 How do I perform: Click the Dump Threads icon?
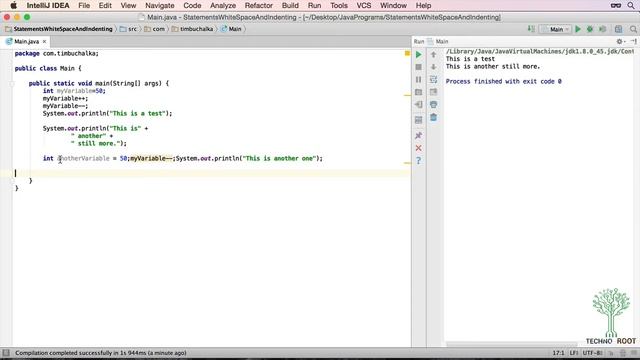418,92
